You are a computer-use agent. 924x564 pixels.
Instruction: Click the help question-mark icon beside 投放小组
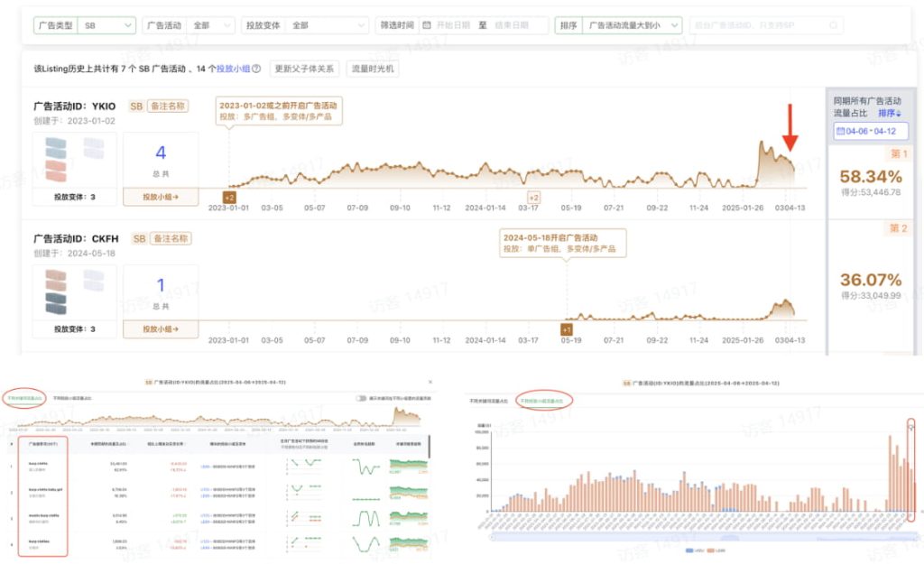(x=256, y=69)
